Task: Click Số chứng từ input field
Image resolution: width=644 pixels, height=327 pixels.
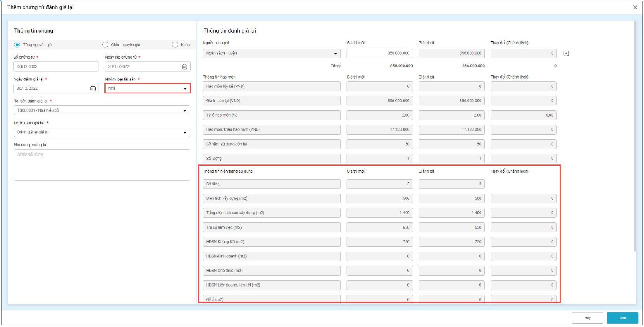Action: 56,66
